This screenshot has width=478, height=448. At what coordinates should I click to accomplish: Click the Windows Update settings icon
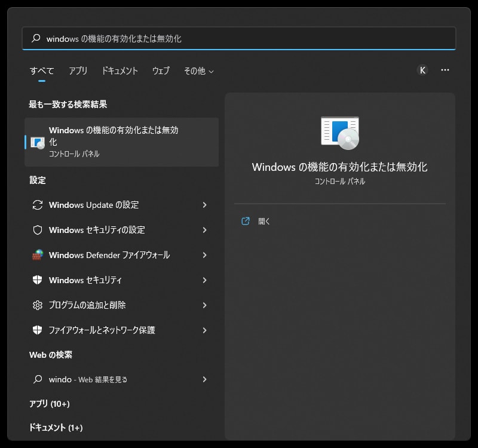point(37,205)
